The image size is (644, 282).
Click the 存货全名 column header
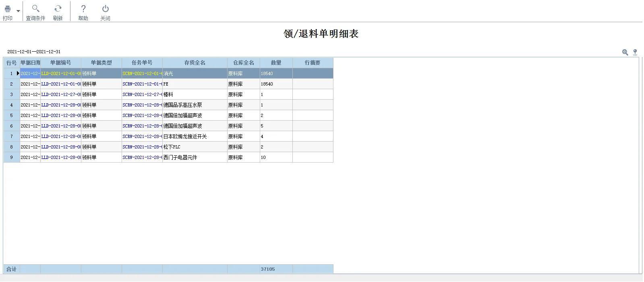pos(195,63)
